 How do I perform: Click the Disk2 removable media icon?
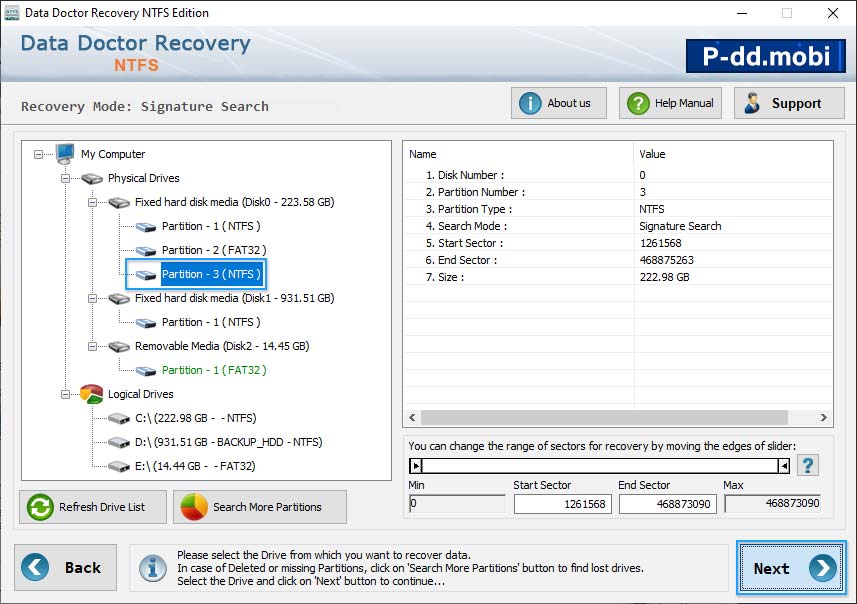click(x=119, y=347)
